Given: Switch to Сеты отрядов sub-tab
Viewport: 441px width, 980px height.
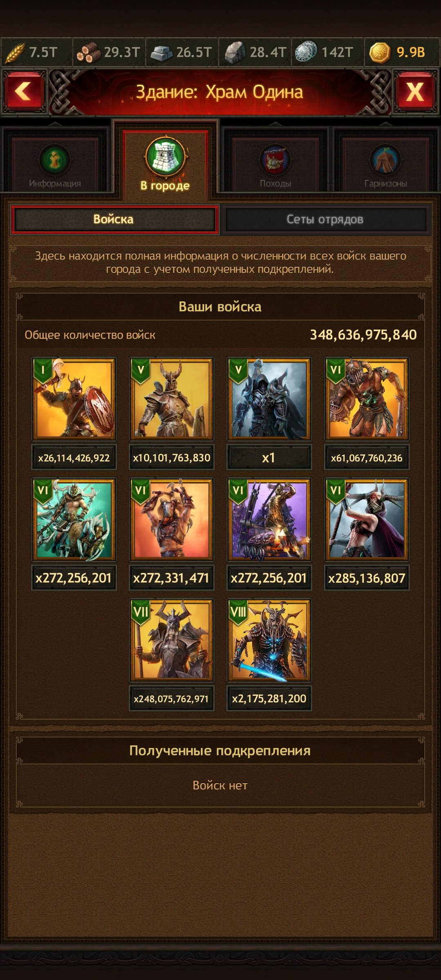Looking at the screenshot, I should [x=325, y=219].
